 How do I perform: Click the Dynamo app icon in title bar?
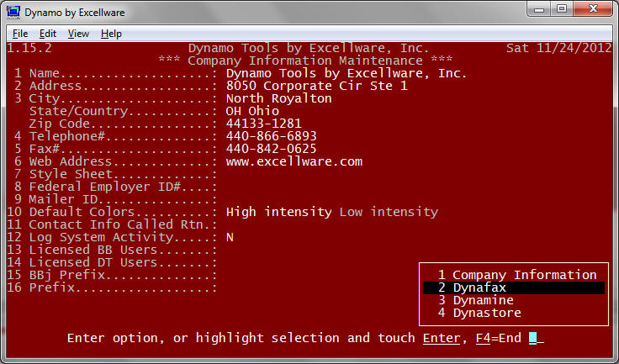(x=13, y=12)
